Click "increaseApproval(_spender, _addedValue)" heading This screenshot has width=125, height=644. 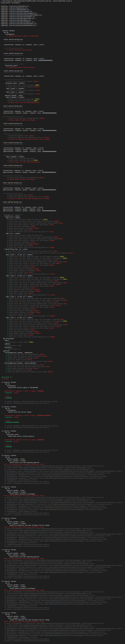click(19, 353)
